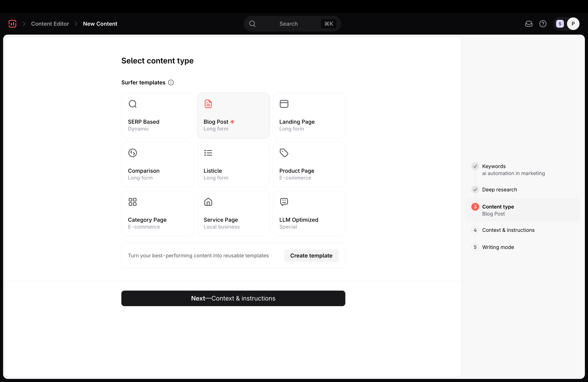The image size is (588, 382).
Task: Click the S workspace avatar
Action: pyautogui.click(x=560, y=24)
